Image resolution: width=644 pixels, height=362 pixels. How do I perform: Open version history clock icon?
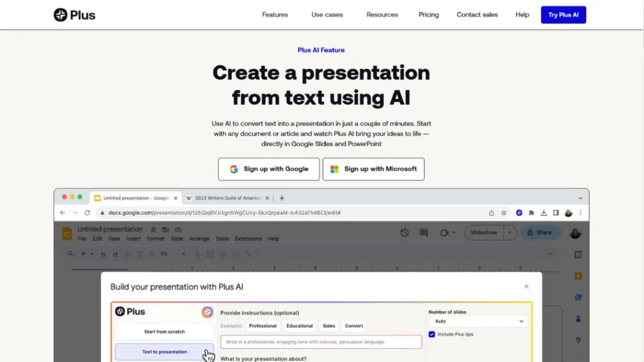[404, 233]
